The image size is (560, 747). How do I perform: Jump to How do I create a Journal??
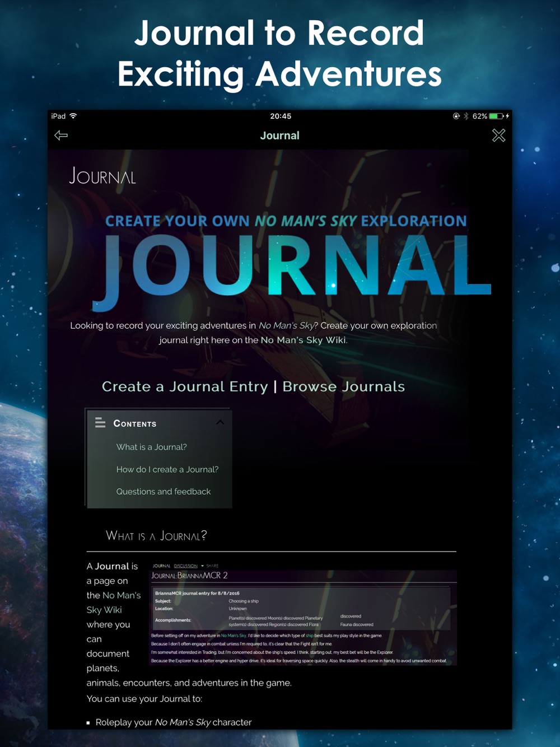(x=167, y=469)
